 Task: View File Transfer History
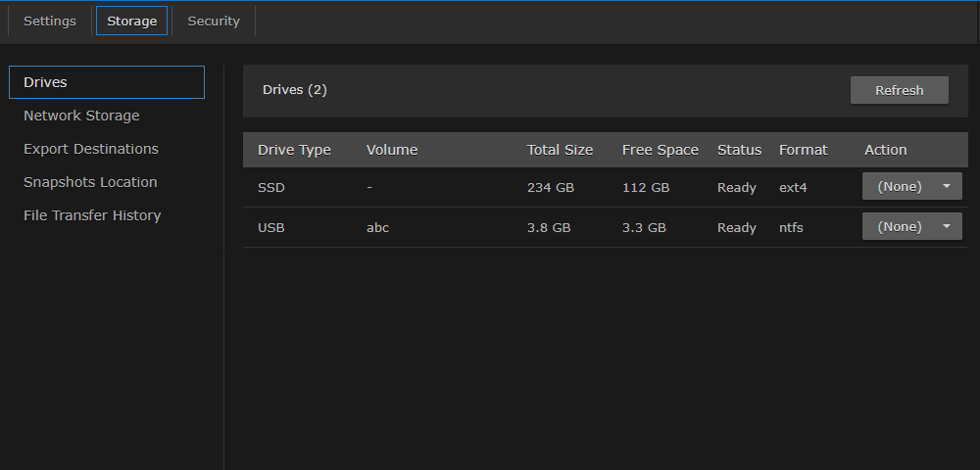click(x=92, y=215)
